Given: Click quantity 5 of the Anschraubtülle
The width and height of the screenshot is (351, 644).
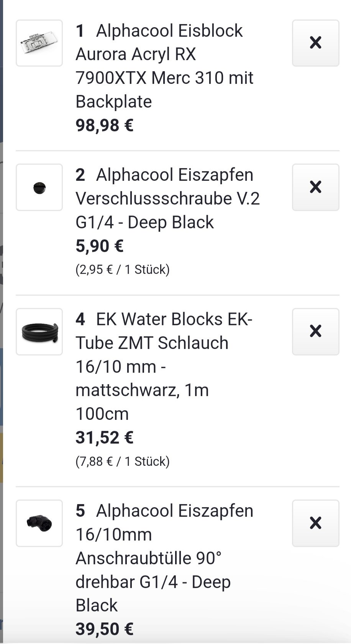Looking at the screenshot, I should tap(80, 511).
